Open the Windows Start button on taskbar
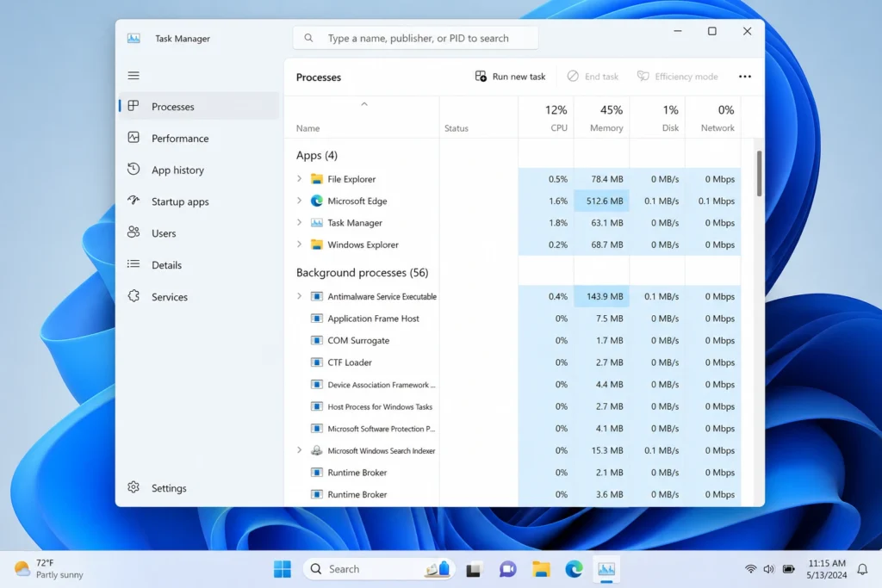882x588 pixels. (x=283, y=569)
